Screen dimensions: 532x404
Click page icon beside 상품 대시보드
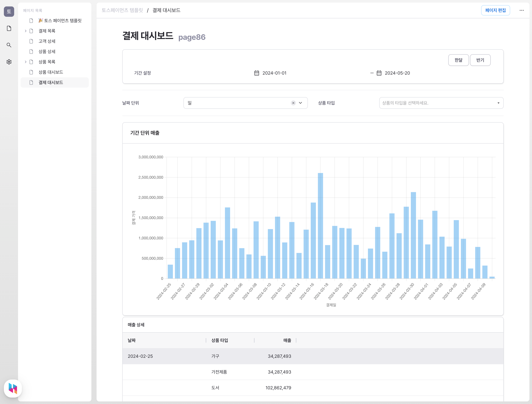31,72
